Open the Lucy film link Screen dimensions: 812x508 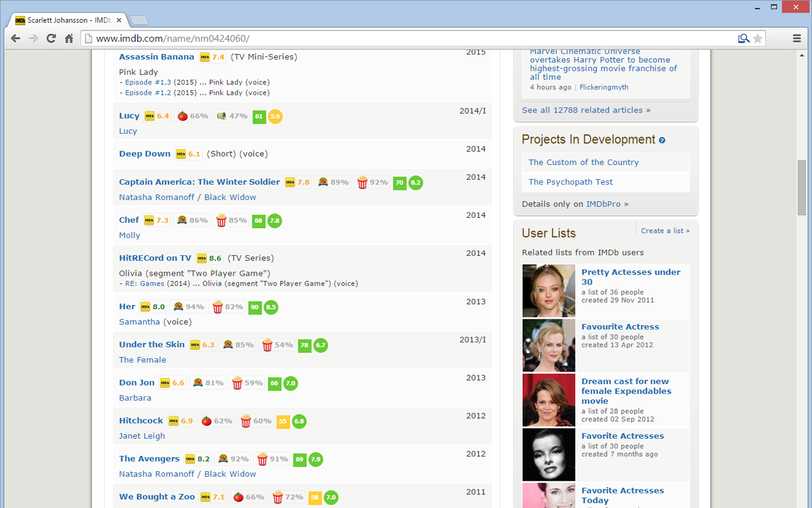point(129,116)
